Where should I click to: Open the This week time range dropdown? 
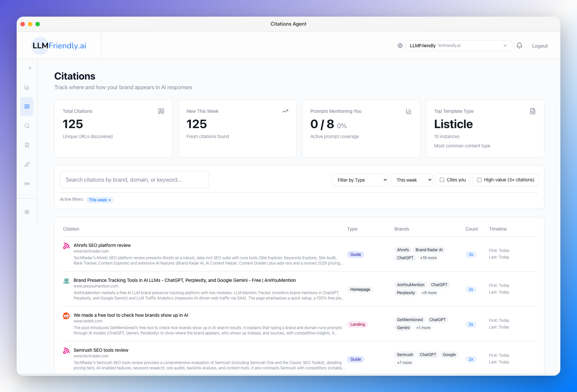coord(412,180)
